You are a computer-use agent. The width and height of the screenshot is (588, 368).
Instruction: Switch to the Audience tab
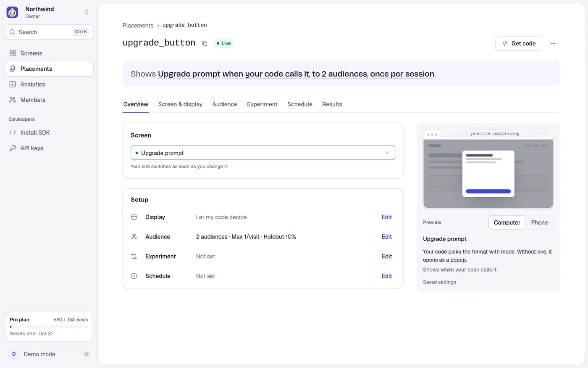point(225,104)
